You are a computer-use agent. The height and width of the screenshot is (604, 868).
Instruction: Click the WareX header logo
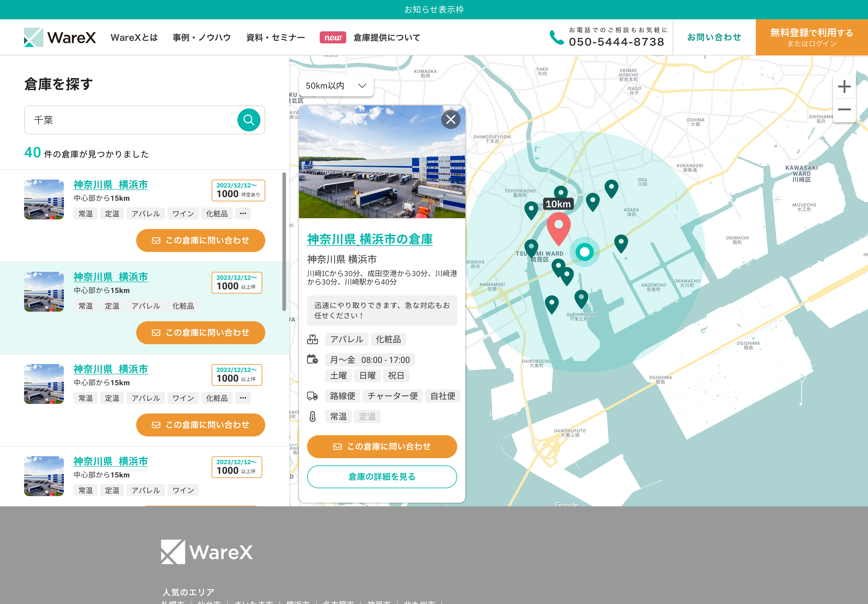(60, 37)
